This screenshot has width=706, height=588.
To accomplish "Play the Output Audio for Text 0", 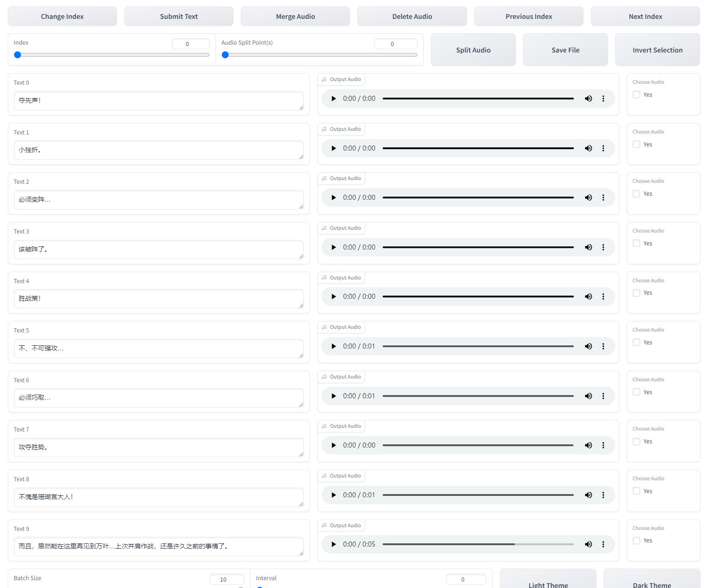I will (334, 99).
